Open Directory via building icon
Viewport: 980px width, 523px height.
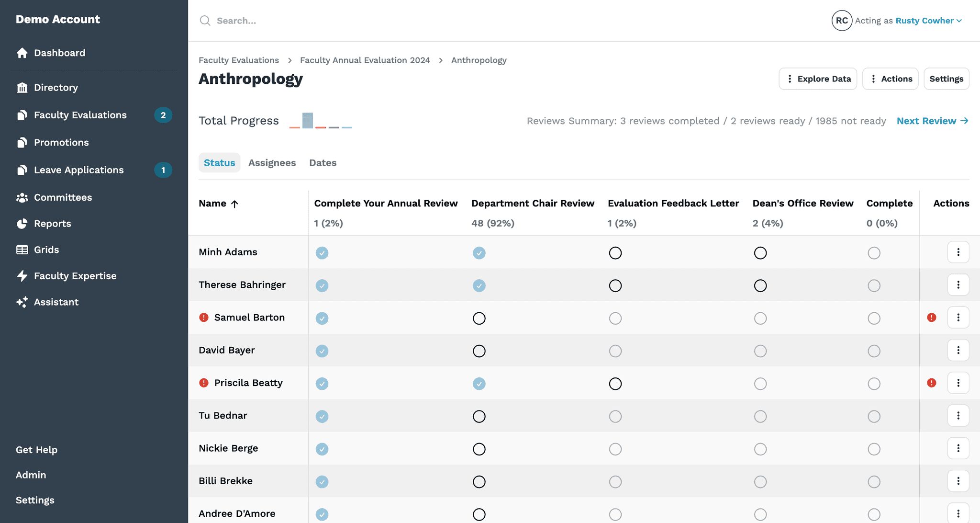coord(22,88)
